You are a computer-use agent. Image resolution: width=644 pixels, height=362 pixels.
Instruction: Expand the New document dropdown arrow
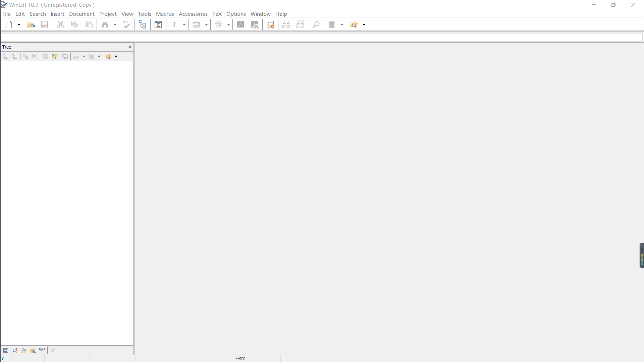19,24
